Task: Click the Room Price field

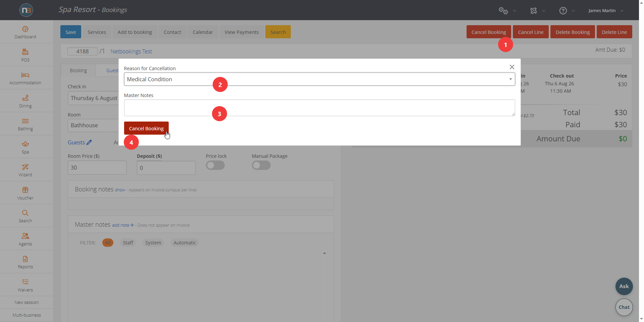Action: (97, 168)
